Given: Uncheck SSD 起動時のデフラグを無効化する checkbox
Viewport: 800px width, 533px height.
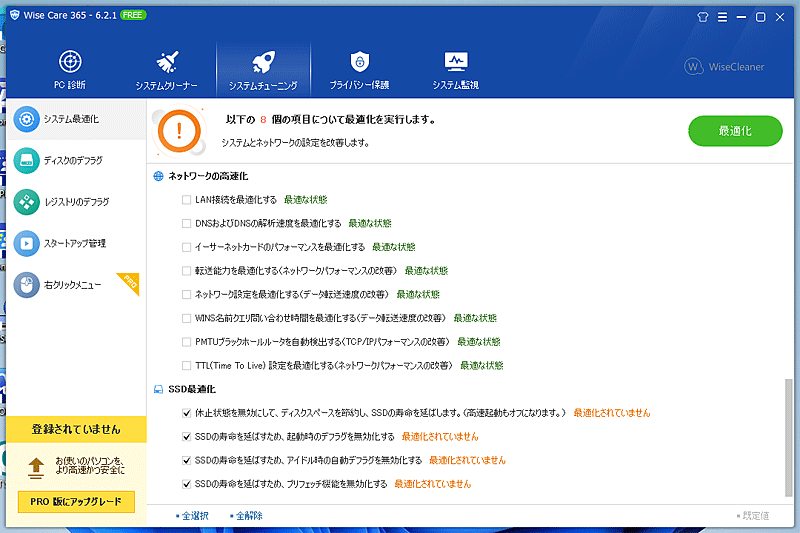Looking at the screenshot, I should click(186, 437).
